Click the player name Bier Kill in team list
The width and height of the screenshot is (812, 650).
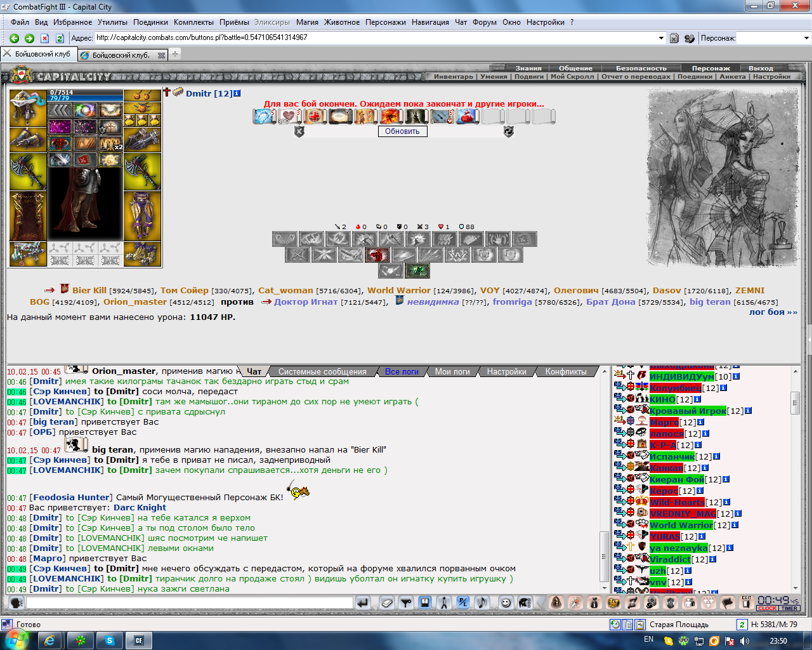pos(89,290)
